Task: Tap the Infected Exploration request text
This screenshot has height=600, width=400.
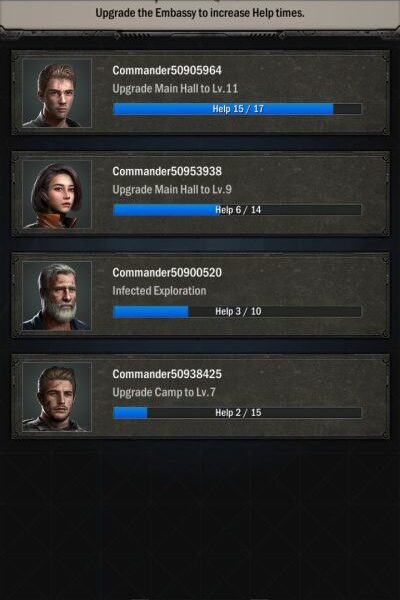Action: click(159, 291)
